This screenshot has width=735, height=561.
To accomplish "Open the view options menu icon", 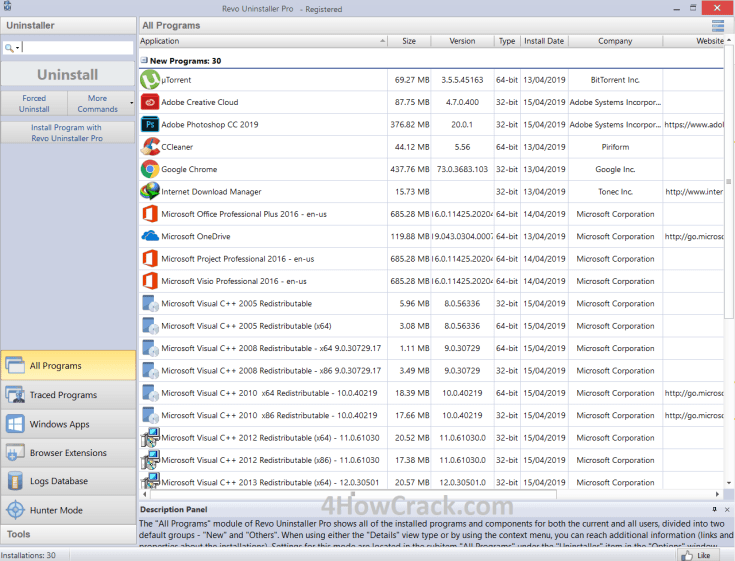I will click(x=718, y=26).
